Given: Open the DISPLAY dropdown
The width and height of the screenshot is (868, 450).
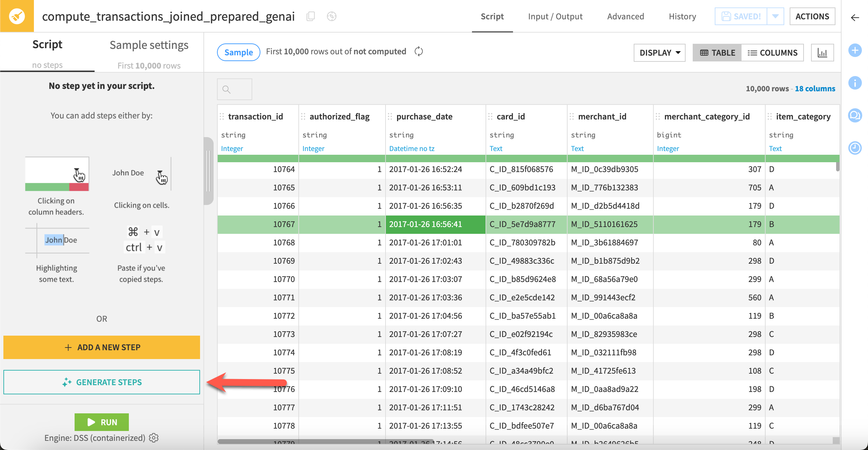Looking at the screenshot, I should click(x=659, y=52).
